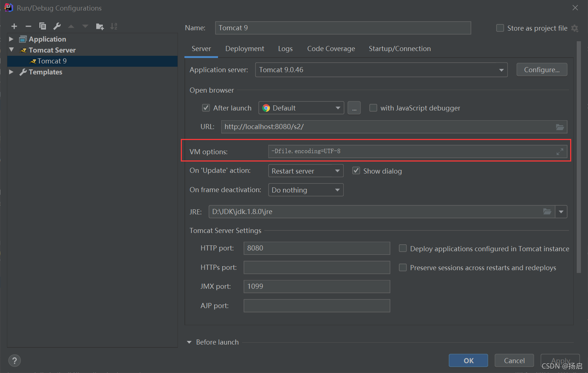Switch to the Logs tab
The width and height of the screenshot is (588, 373).
coord(285,48)
